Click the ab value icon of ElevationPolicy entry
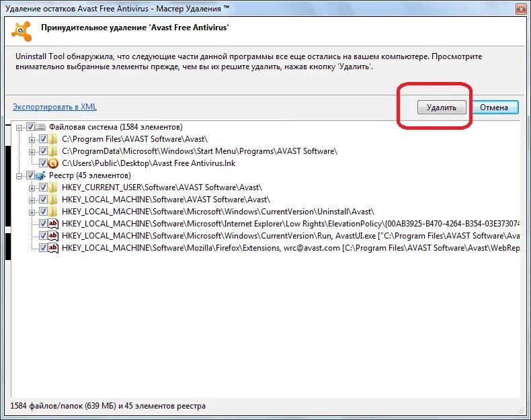The image size is (531, 420). (53, 224)
